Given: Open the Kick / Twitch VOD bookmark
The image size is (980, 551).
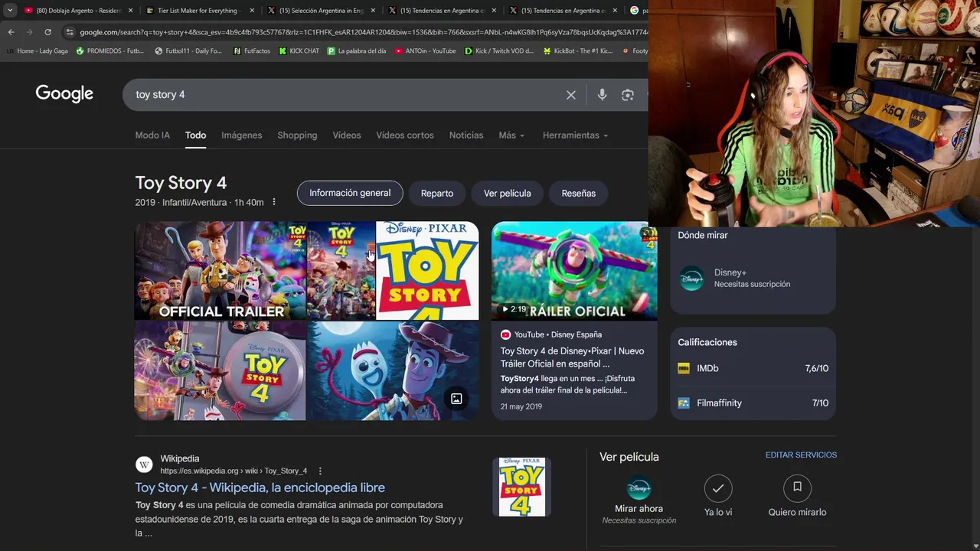Looking at the screenshot, I should (499, 51).
